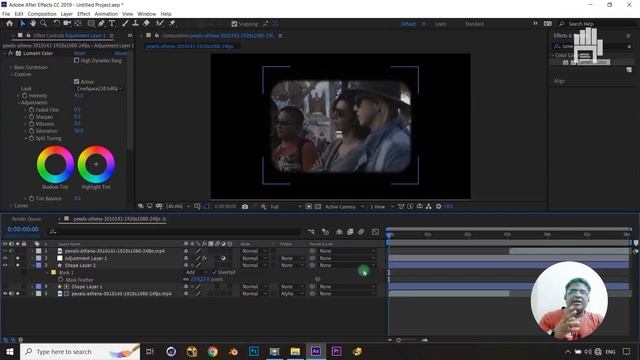Open the viewer resolution dropdown showing Full

286,207
